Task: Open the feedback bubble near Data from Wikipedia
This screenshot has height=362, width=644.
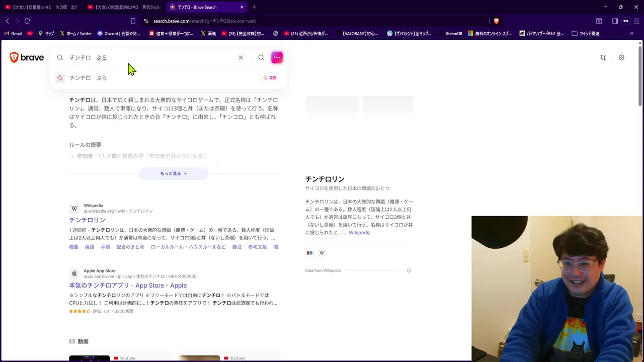Action: [409, 270]
